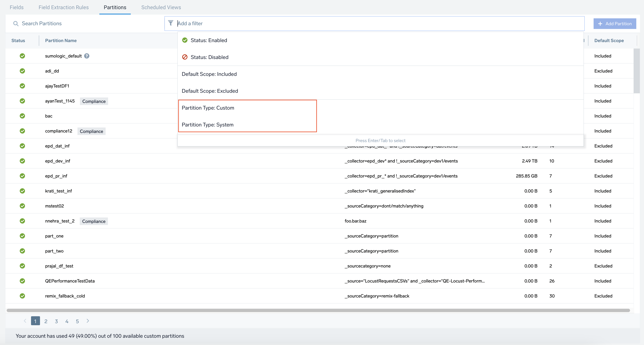Select Partition Type Custom filter

pyautogui.click(x=208, y=108)
